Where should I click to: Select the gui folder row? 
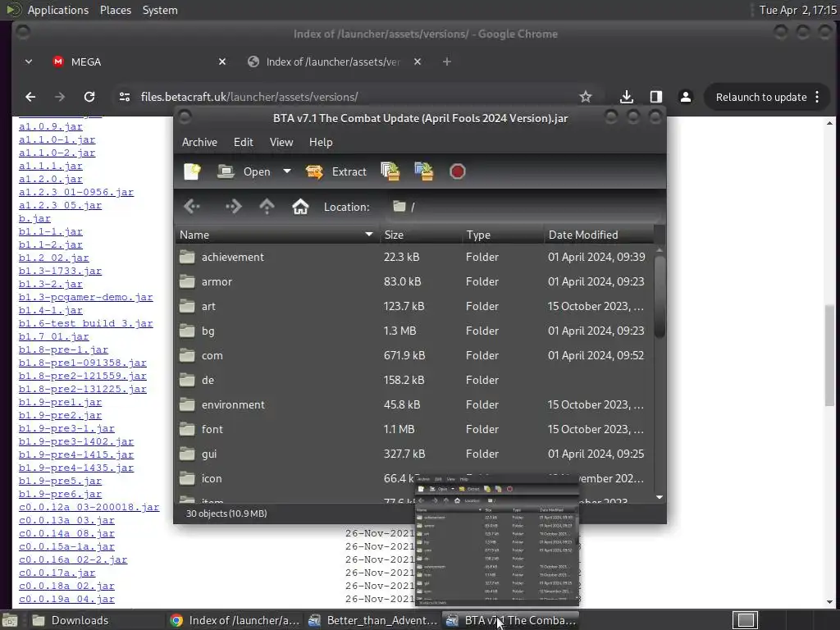[x=414, y=454]
